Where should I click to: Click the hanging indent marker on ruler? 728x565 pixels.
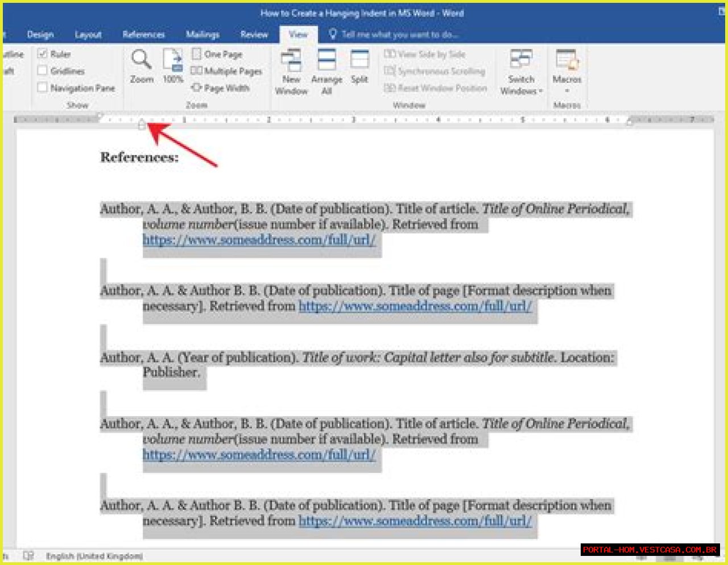point(142,125)
